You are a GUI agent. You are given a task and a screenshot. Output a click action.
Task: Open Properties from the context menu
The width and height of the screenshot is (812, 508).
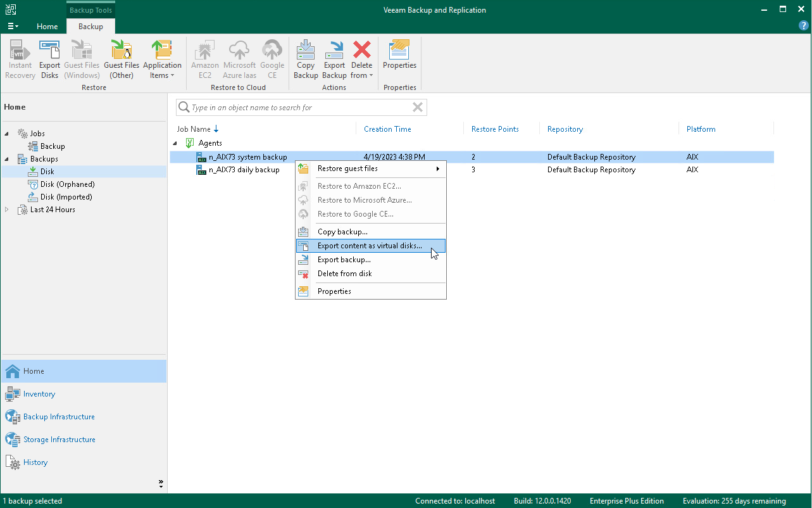(x=371, y=291)
